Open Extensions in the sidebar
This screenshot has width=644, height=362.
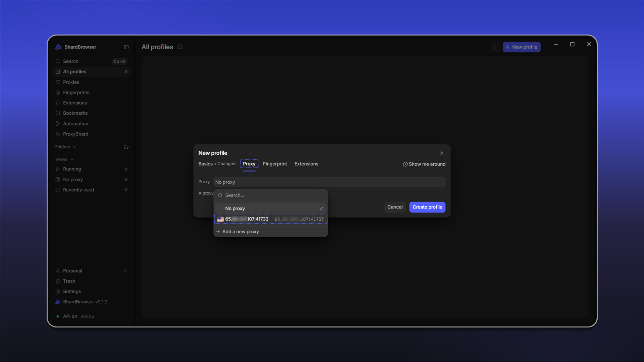pyautogui.click(x=91, y=103)
